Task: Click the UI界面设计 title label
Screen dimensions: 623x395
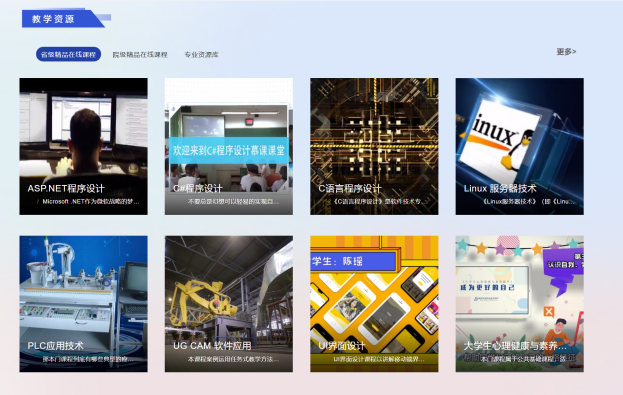Action: coord(342,346)
